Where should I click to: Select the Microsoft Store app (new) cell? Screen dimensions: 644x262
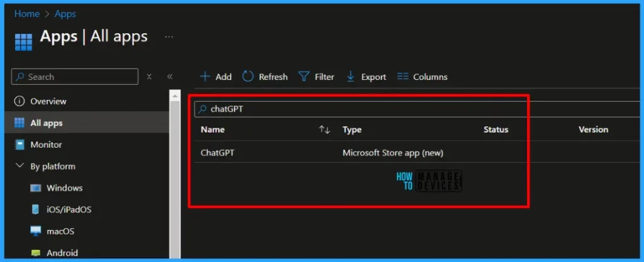tap(393, 153)
